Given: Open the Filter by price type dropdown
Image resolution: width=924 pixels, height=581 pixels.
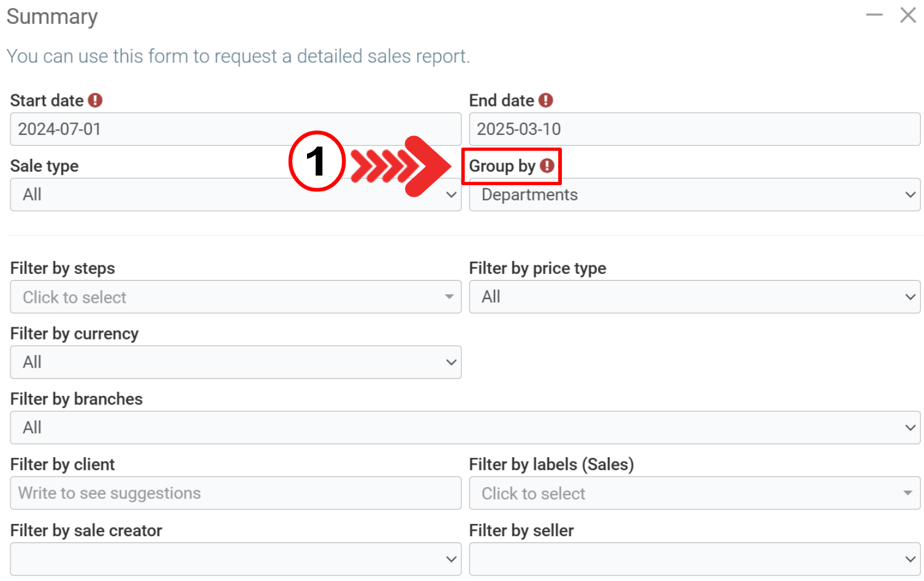Looking at the screenshot, I should (694, 297).
